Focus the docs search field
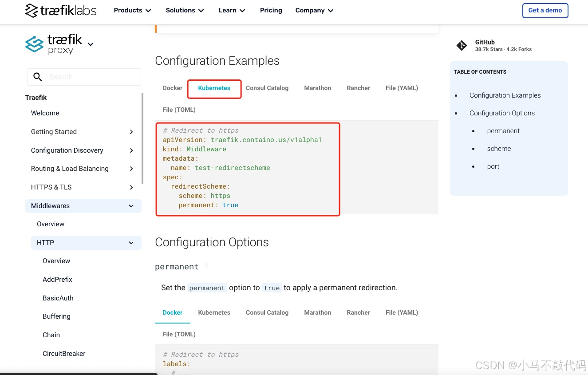Image resolution: width=588 pixels, height=375 pixels. (x=84, y=77)
